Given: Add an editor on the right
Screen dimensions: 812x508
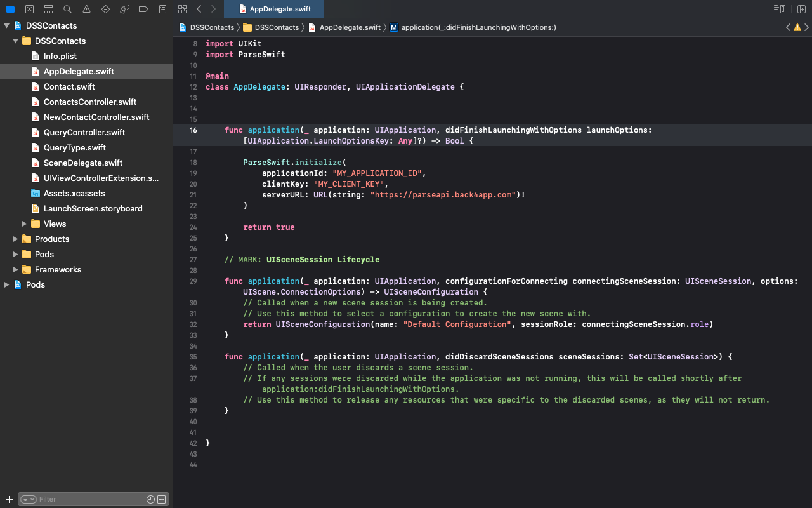Looking at the screenshot, I should tap(801, 9).
